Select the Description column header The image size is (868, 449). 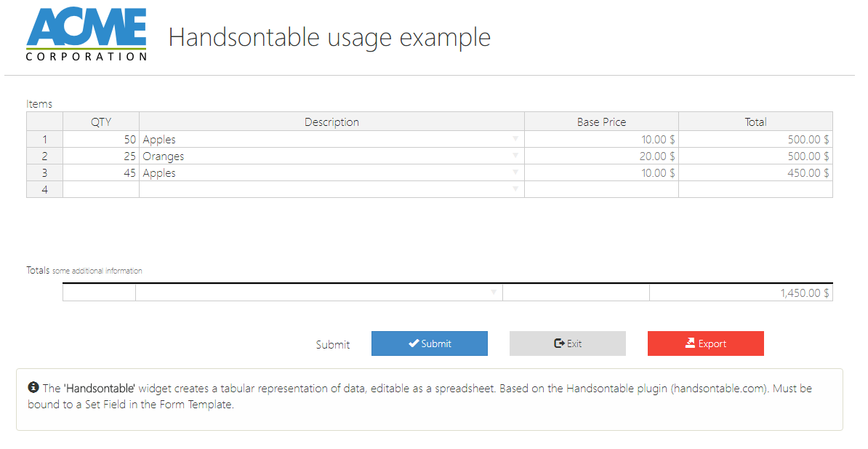click(331, 122)
